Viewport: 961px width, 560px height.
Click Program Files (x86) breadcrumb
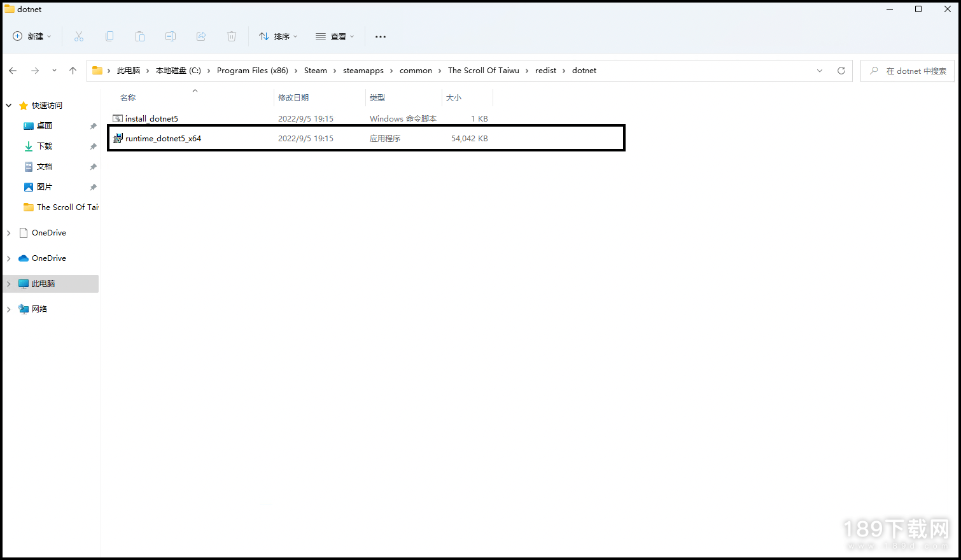coord(253,71)
